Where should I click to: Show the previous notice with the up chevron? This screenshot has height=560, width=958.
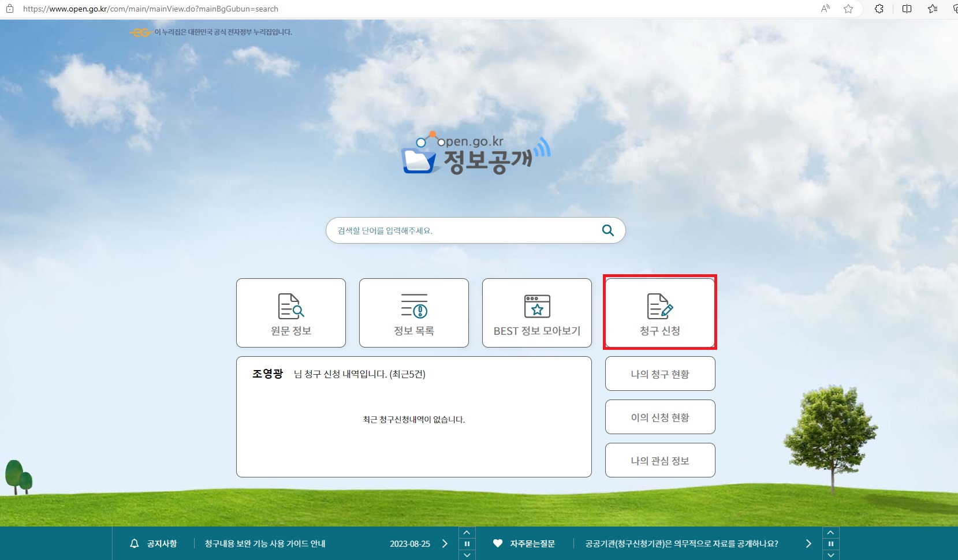(x=467, y=532)
